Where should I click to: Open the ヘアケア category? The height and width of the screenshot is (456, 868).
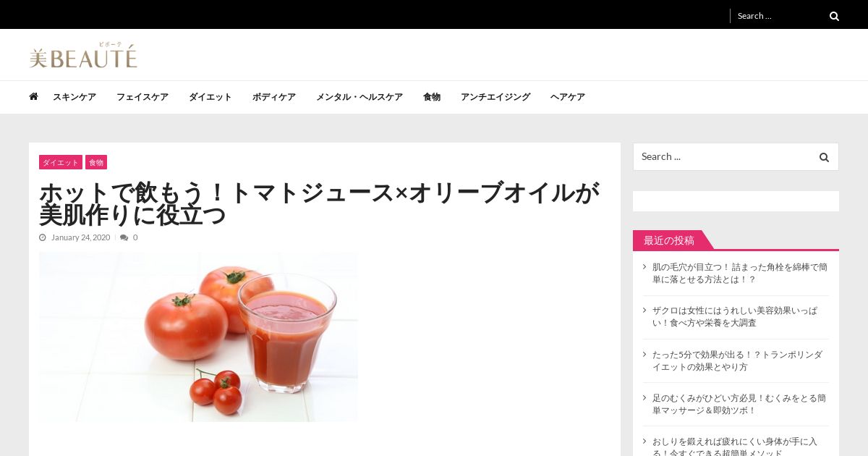(568, 97)
